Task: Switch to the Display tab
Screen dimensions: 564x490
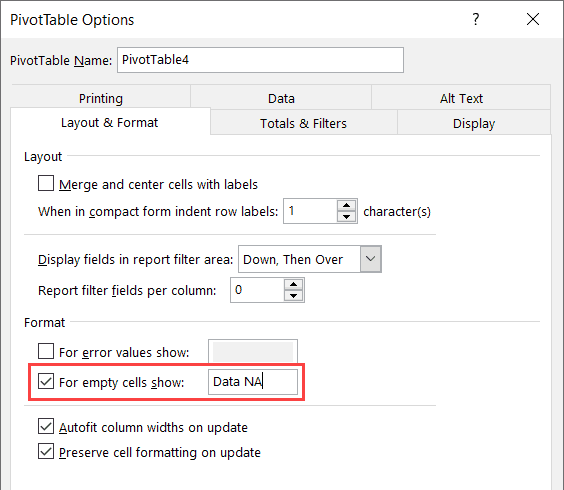Action: [474, 123]
